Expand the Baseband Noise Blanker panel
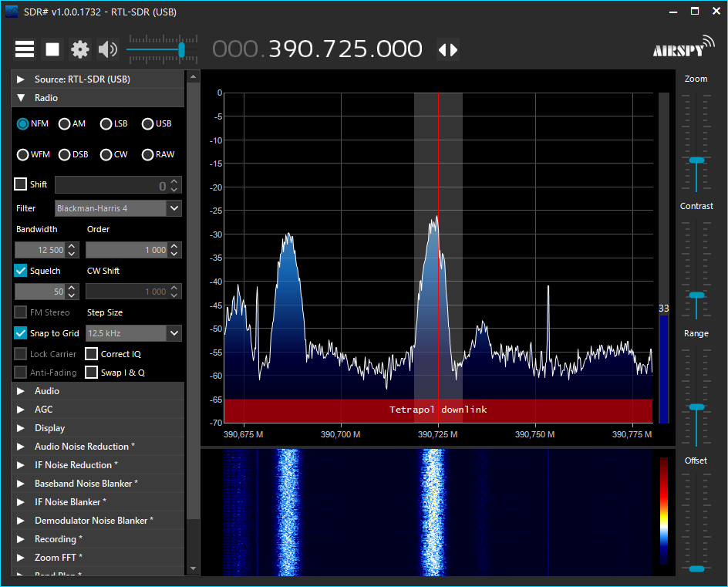The width and height of the screenshot is (728, 587). click(98, 484)
